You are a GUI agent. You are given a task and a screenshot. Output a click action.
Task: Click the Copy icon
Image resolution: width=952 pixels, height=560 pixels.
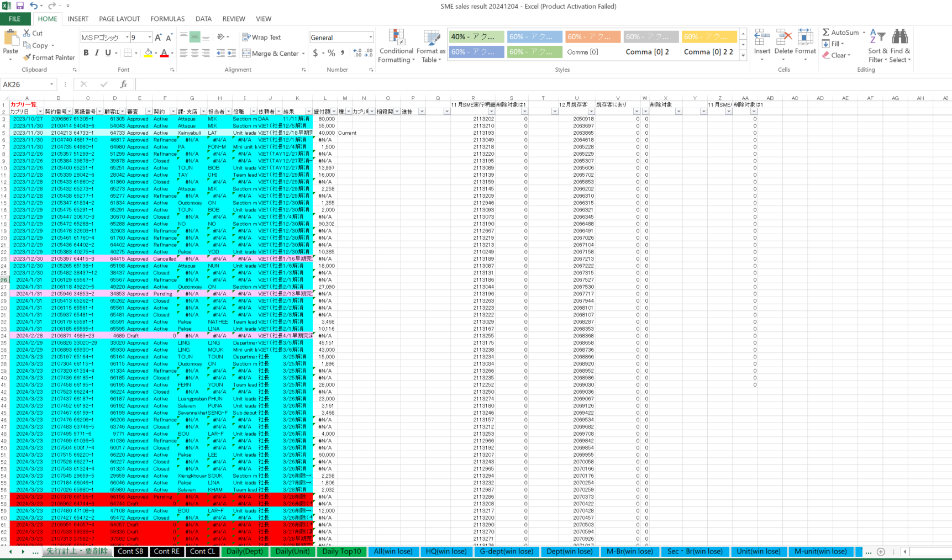[x=27, y=45]
